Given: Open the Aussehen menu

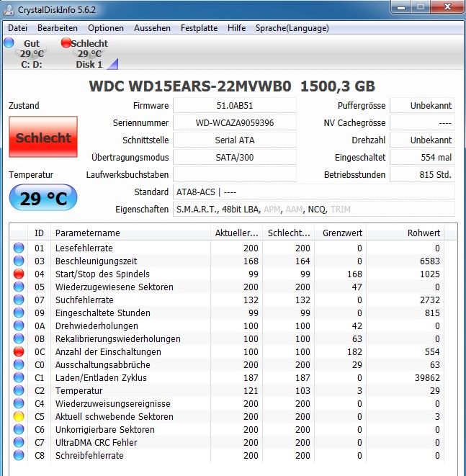Looking at the screenshot, I should 152,28.
